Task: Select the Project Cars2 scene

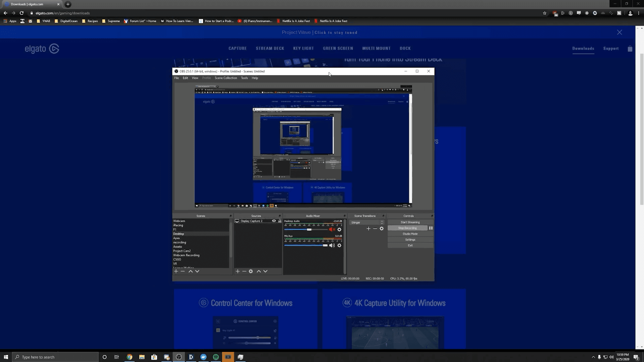Action: point(201,251)
